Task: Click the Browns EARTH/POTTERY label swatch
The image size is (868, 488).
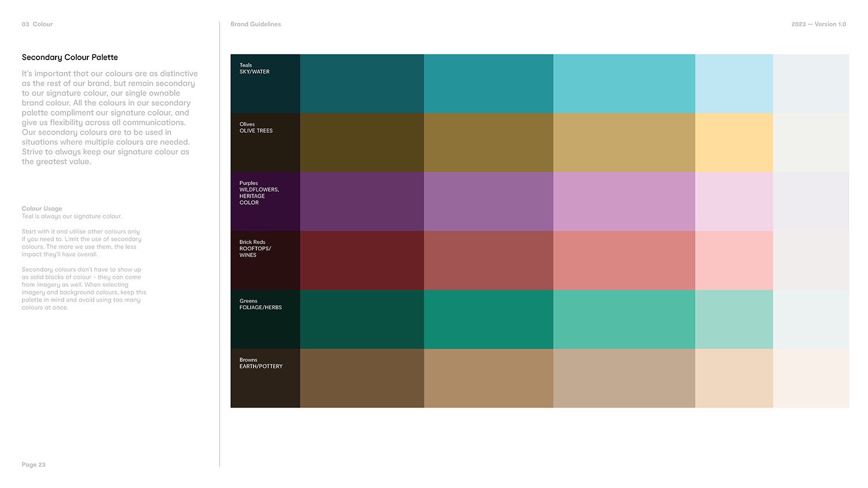Action: (x=265, y=378)
